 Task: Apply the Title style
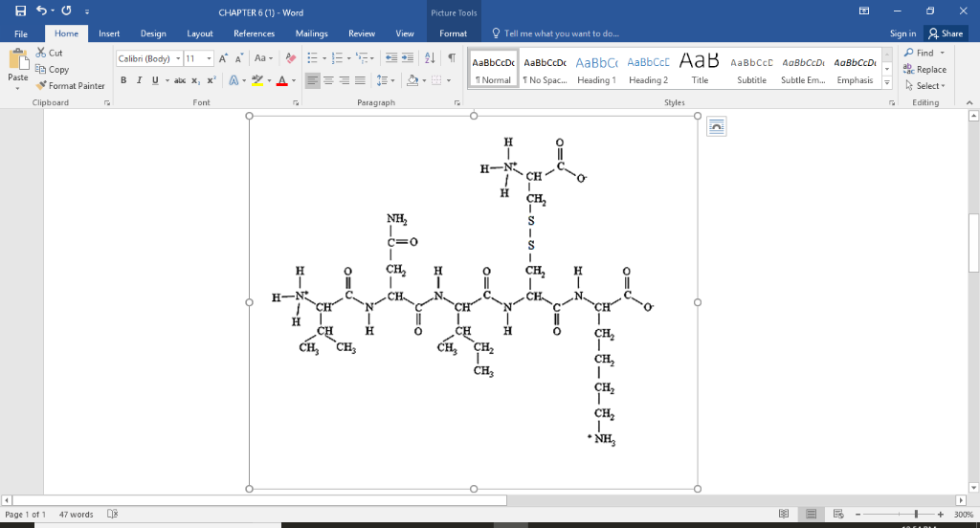pyautogui.click(x=700, y=69)
